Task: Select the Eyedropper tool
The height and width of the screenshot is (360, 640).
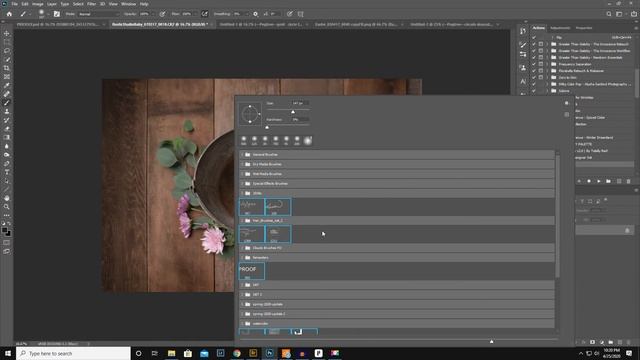Action: (7, 85)
